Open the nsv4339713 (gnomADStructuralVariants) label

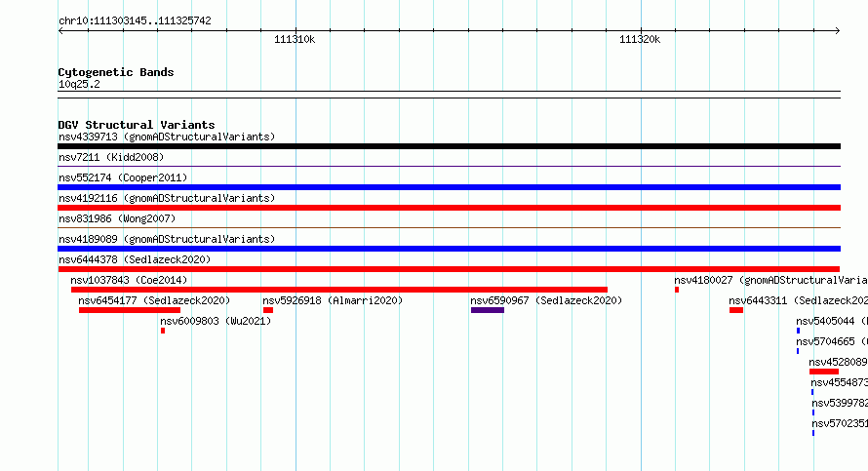[x=167, y=137]
